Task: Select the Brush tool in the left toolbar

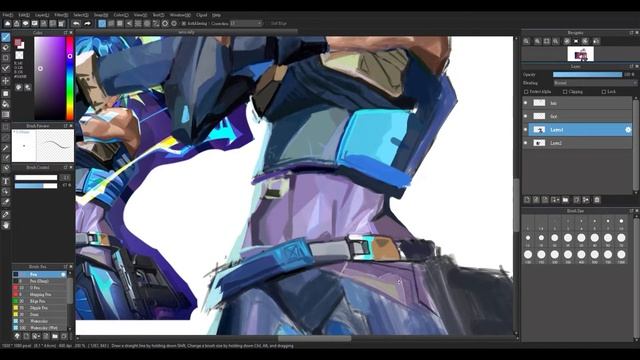Action: pyautogui.click(x=6, y=37)
